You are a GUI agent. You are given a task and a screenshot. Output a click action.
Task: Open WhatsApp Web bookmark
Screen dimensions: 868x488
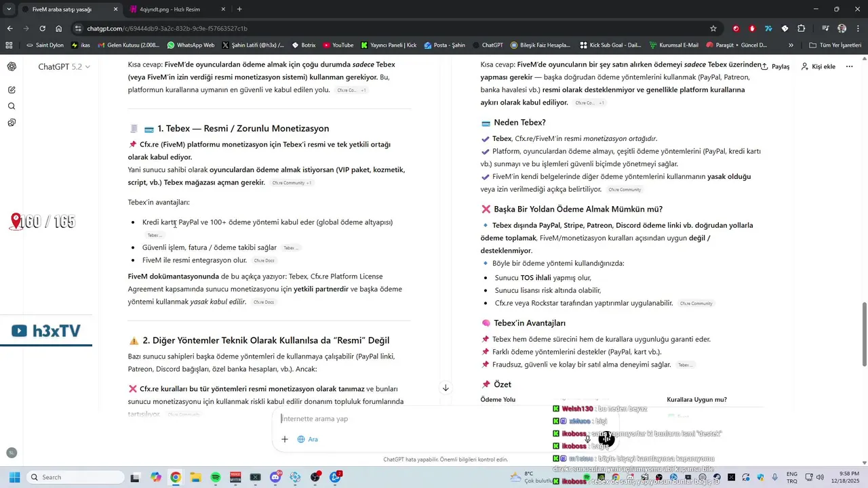[191, 45]
